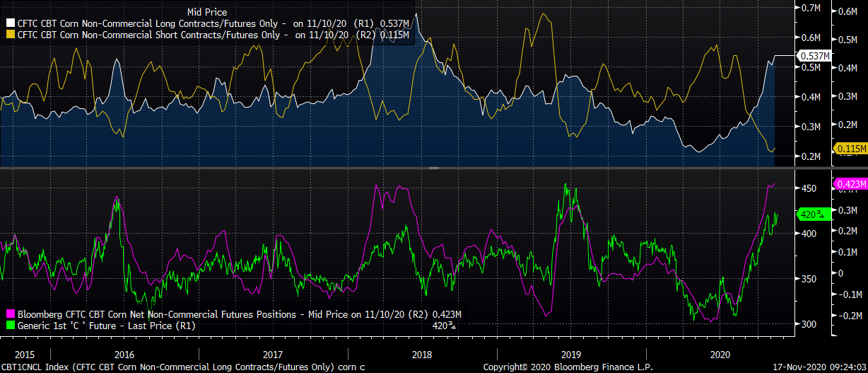Click the magenta 0.423M last-value tag
Viewport: 868px width, 373px height.
pos(851,185)
